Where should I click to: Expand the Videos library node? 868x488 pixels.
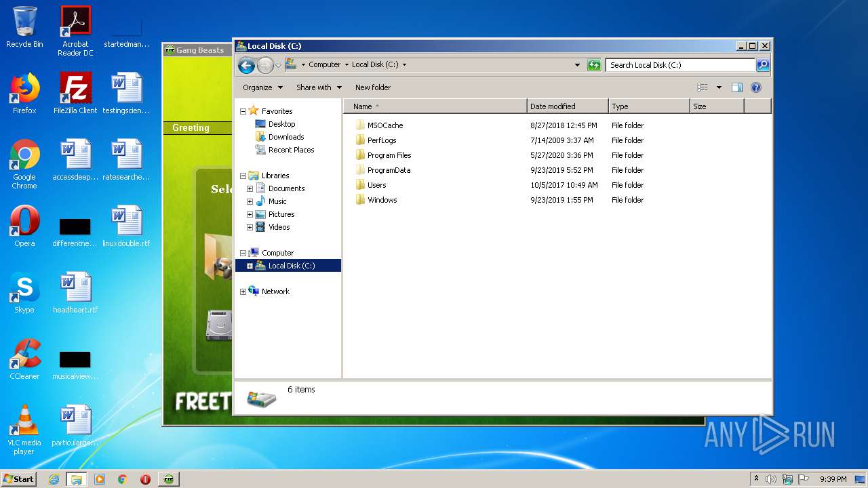[x=250, y=227]
